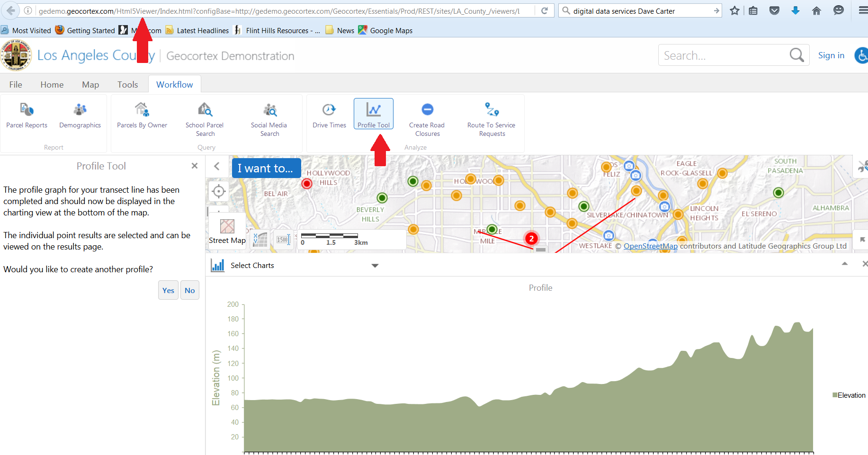Open tools icon at map top right

862,166
